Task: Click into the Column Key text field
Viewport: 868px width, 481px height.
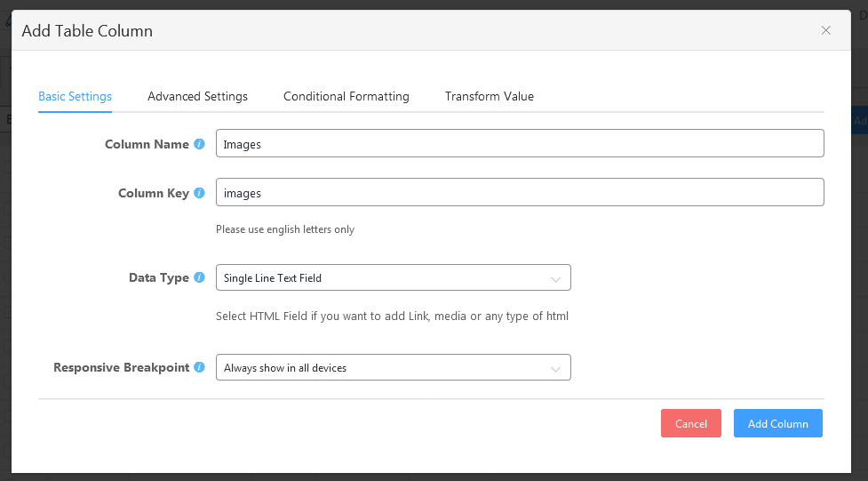Action: (x=519, y=193)
